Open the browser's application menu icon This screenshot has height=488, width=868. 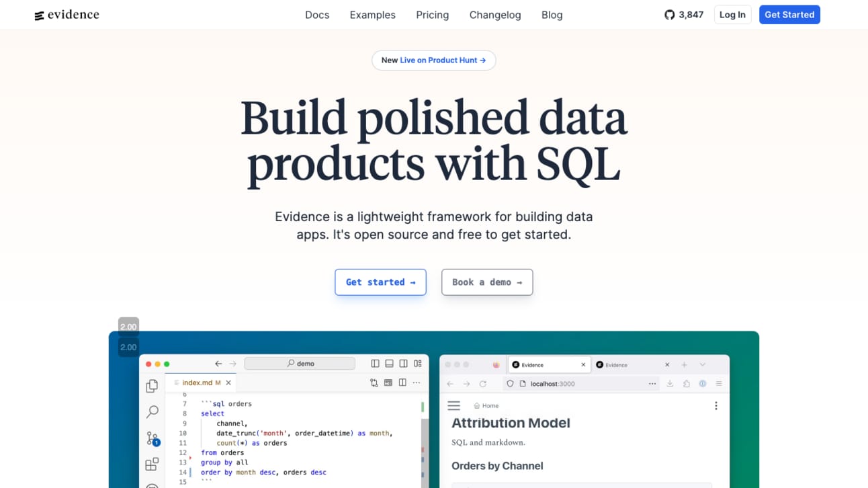tap(719, 384)
